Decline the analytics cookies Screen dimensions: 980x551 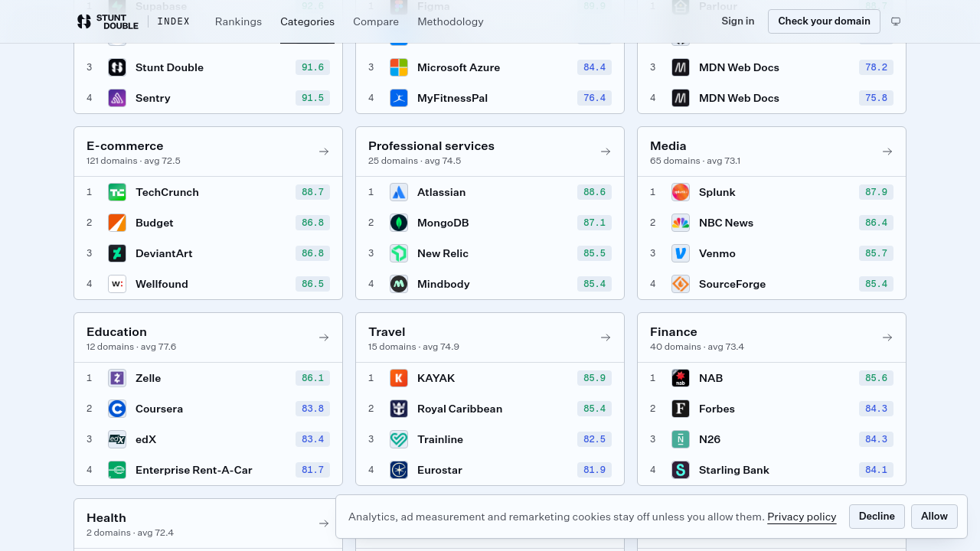[x=877, y=517]
